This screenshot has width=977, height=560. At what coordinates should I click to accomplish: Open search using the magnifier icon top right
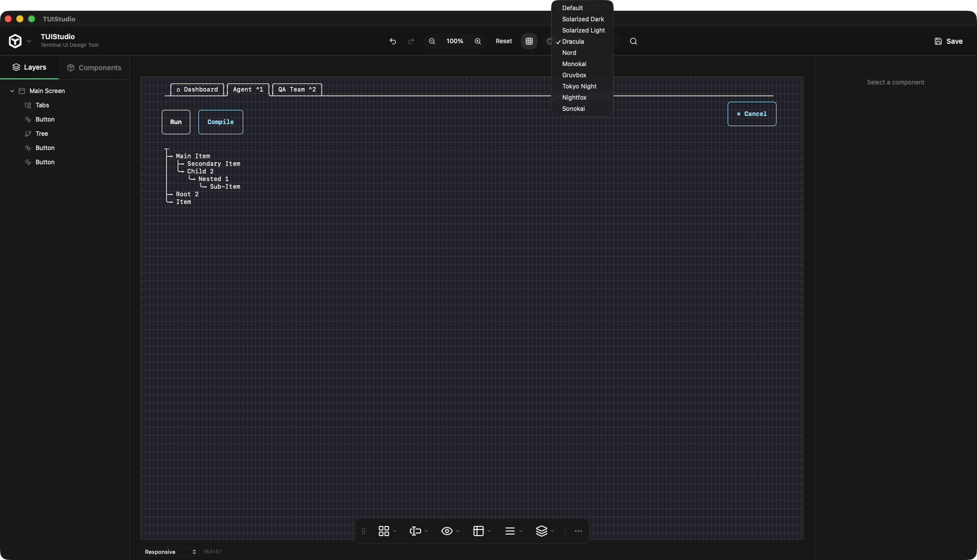[x=634, y=41]
